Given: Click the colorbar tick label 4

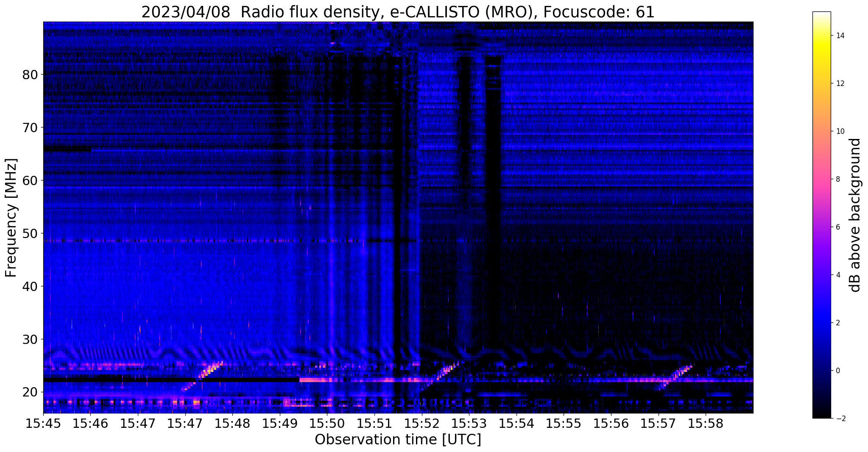Looking at the screenshot, I should pos(838,275).
